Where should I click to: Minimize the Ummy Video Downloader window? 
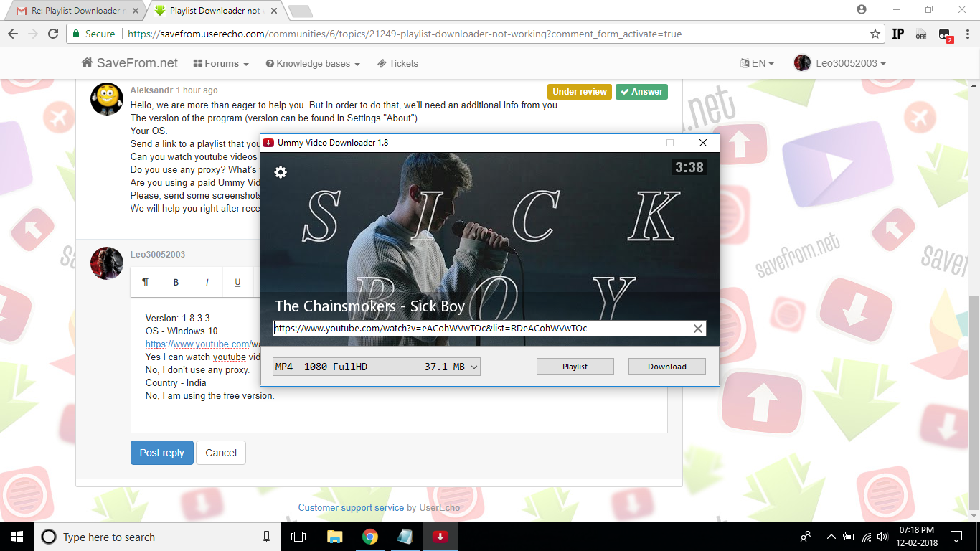637,143
